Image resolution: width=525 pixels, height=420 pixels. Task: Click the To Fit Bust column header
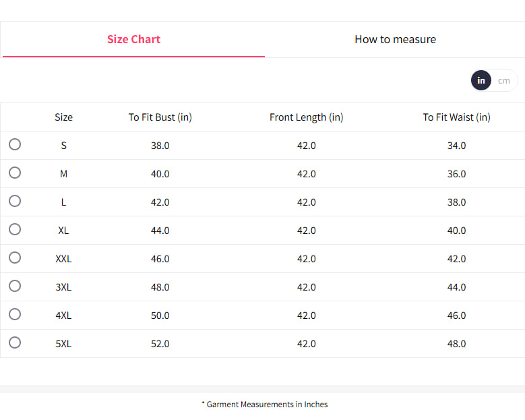[160, 117]
